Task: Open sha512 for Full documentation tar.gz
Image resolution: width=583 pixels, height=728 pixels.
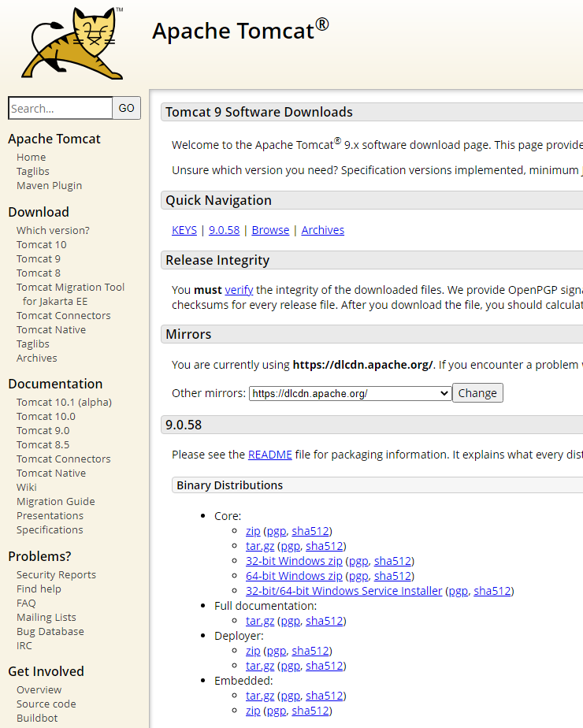Action: (324, 621)
